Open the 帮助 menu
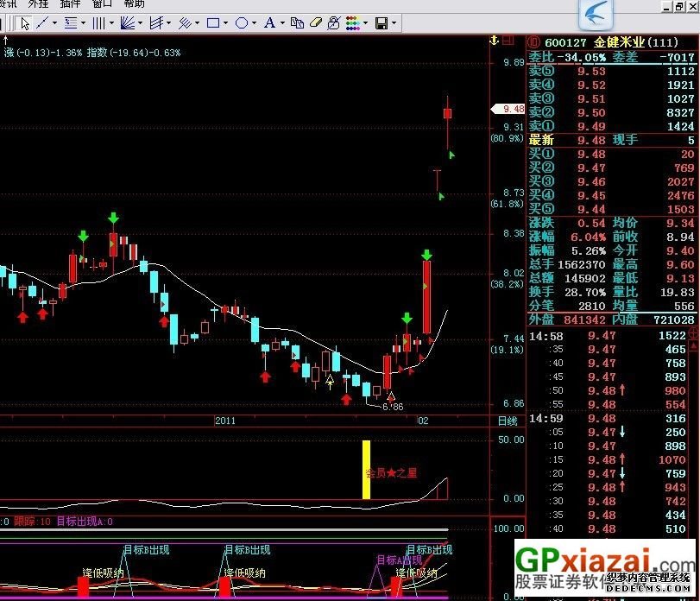 click(135, 4)
